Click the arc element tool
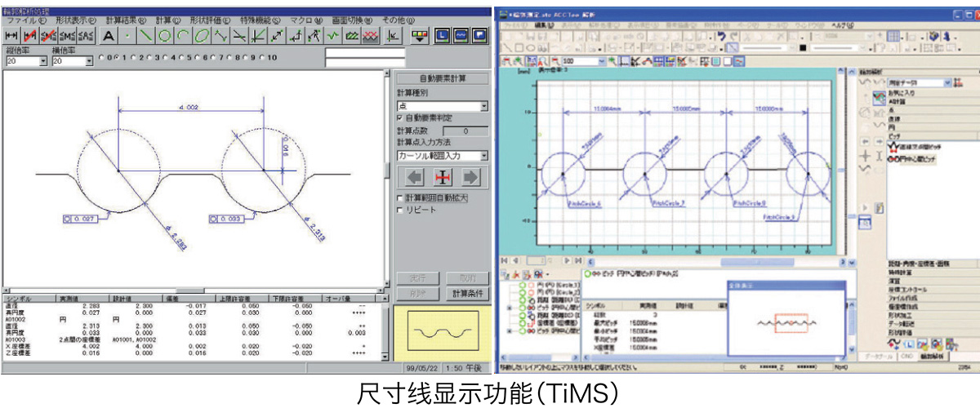The height and width of the screenshot is (408, 980). [183, 36]
